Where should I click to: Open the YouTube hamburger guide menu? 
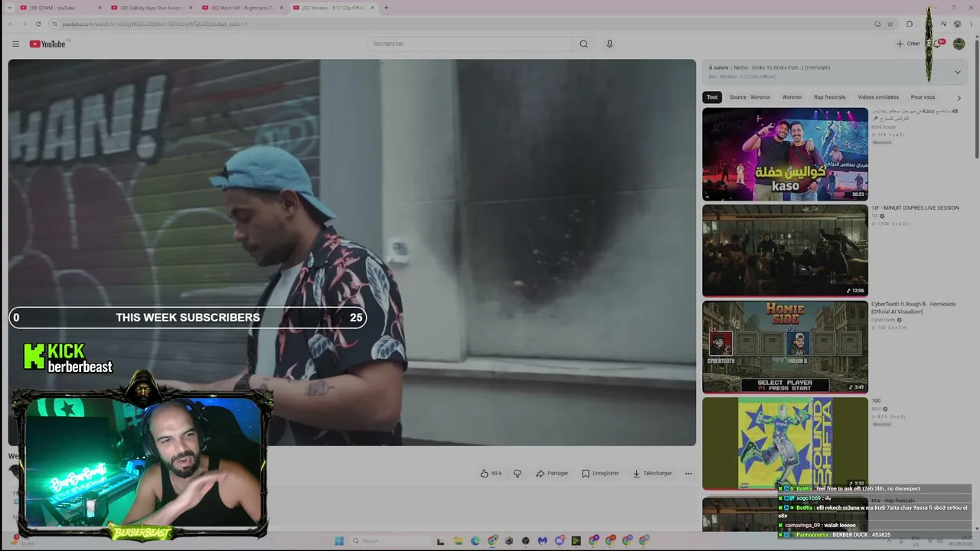point(15,44)
